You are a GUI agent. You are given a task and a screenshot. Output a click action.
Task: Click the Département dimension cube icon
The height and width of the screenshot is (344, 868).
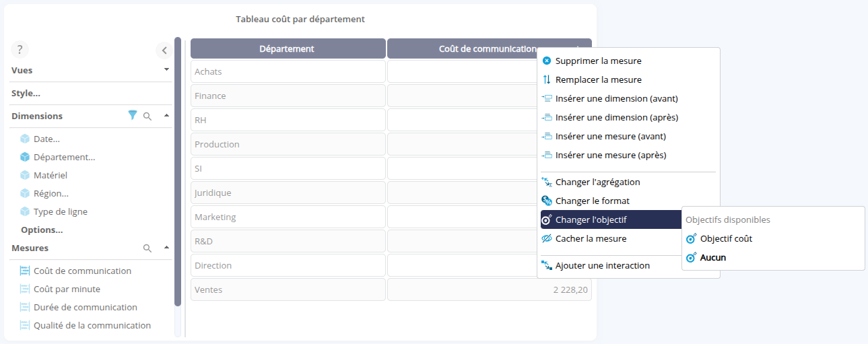[x=25, y=158]
